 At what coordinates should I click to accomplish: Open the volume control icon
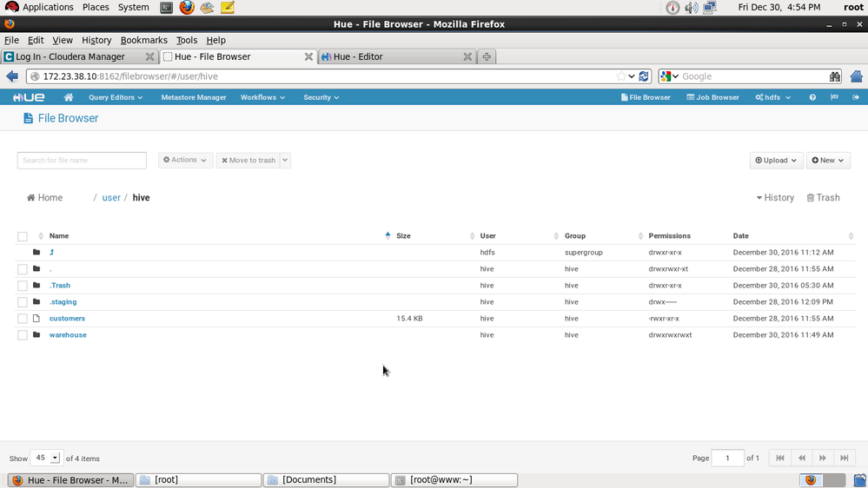[x=691, y=7]
